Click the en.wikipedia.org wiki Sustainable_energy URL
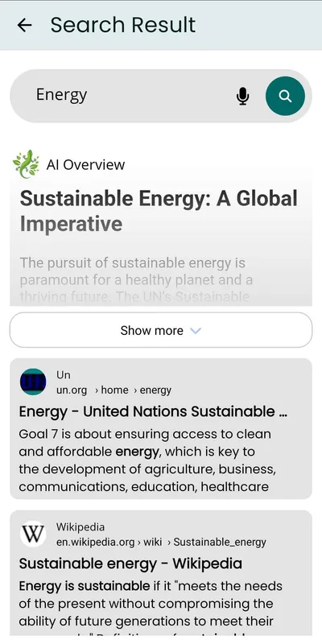322x644 pixels. [161, 542]
